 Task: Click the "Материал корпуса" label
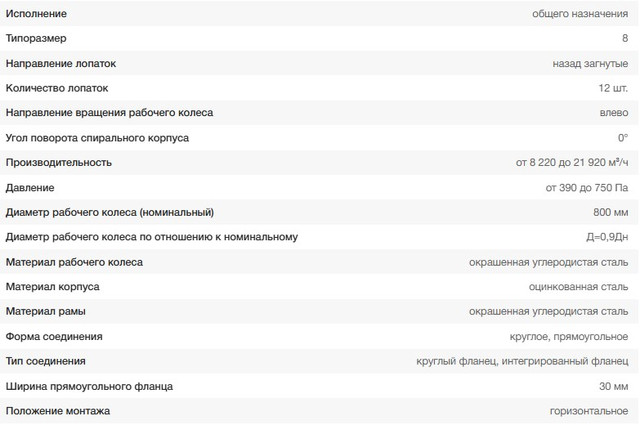(52, 287)
